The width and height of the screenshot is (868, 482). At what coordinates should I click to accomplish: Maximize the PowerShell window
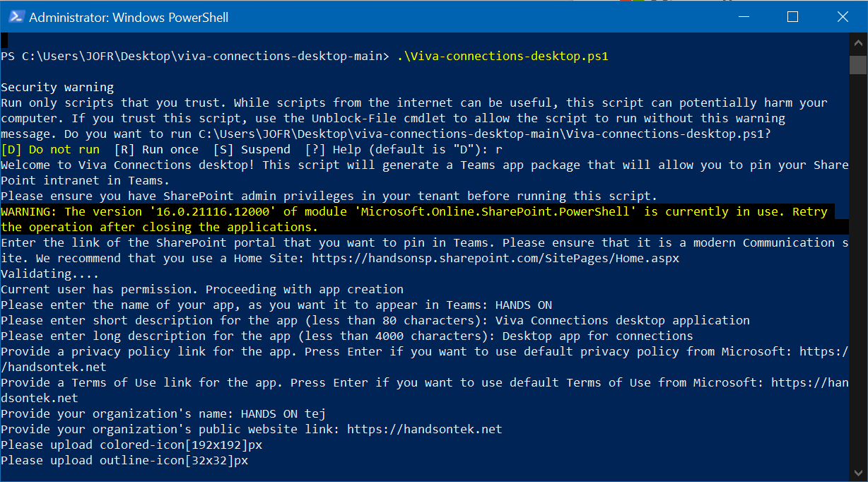(x=792, y=17)
